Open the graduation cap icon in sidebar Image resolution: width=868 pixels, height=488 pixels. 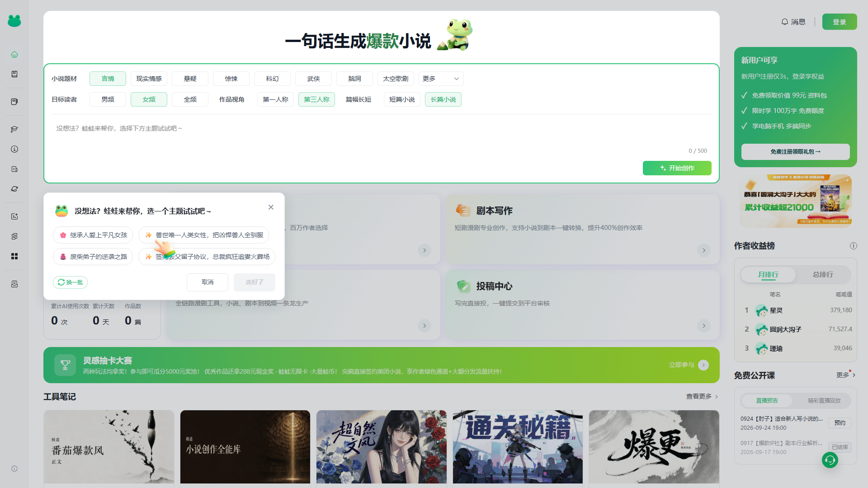tap(14, 129)
